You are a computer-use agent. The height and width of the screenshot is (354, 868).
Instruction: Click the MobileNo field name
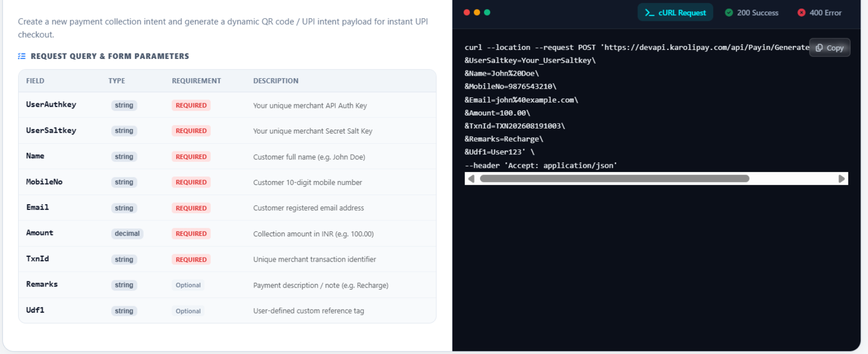pos(44,182)
